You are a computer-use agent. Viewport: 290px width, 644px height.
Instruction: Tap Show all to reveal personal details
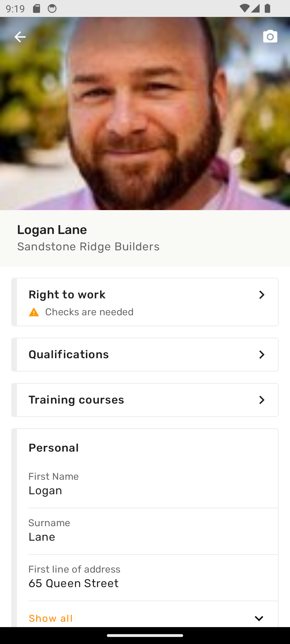[51, 618]
